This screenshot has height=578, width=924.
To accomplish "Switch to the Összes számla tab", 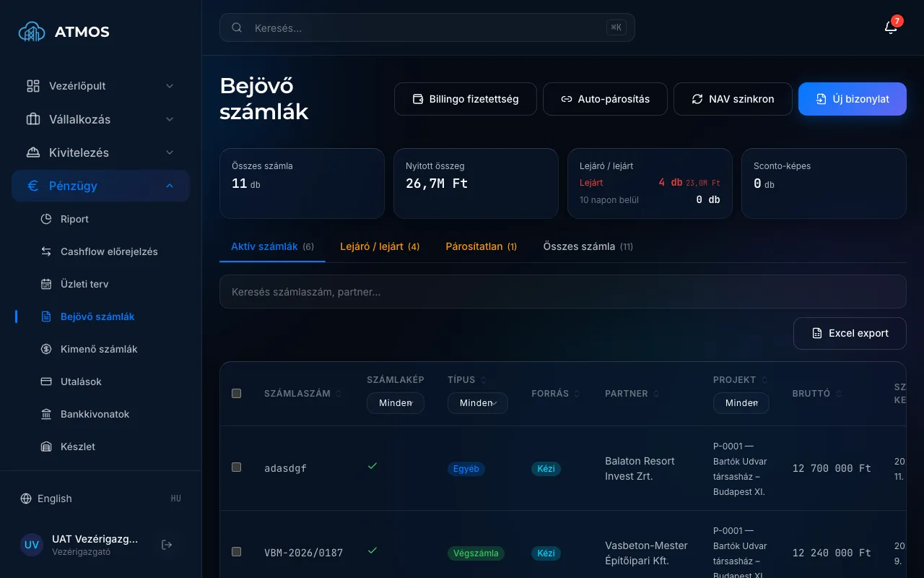I will (588, 246).
